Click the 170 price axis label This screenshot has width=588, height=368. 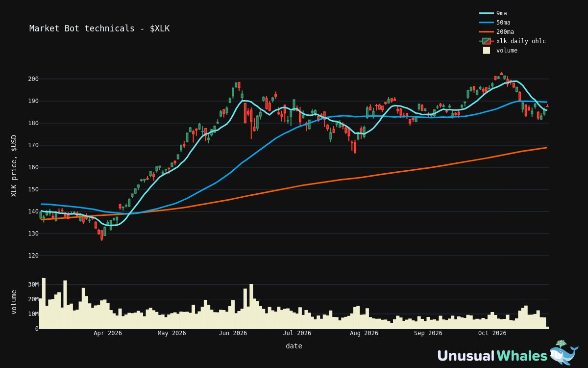click(33, 145)
